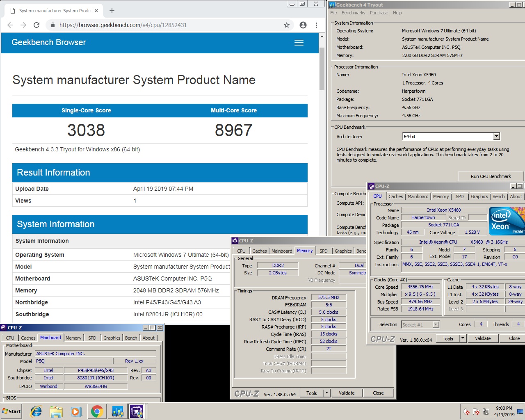Screen dimensions: 525x420
Task: Click Geekbench 4 Tryout title bar icon
Action: 332,5
